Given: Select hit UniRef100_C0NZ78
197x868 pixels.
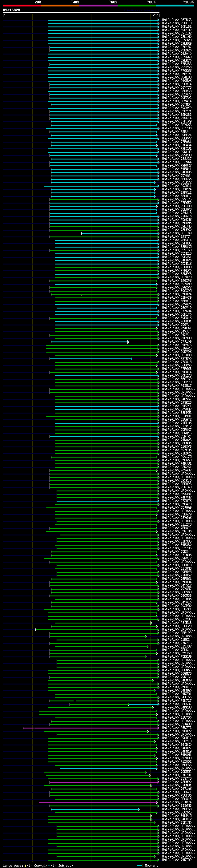Looking at the screenshot, I should point(177,375).
